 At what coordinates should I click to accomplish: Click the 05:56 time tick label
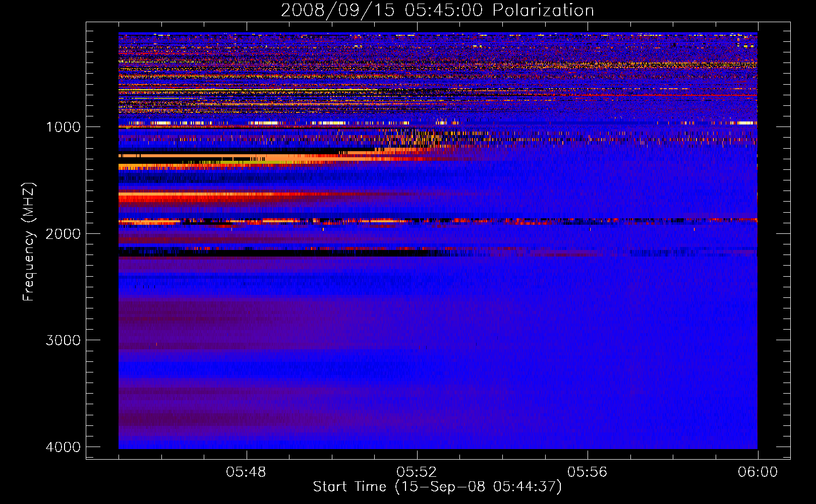pyautogui.click(x=588, y=472)
